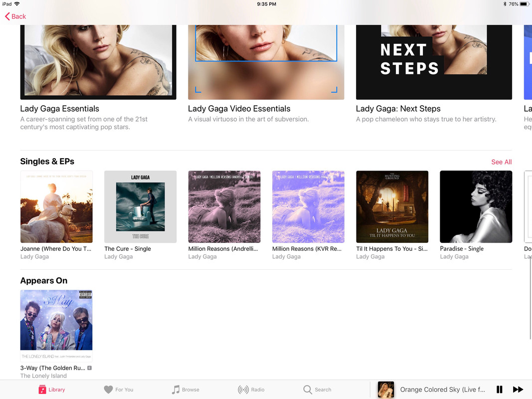Tap the Wi-Fi status icon
Image resolution: width=532 pixels, height=399 pixels.
coord(17,4)
